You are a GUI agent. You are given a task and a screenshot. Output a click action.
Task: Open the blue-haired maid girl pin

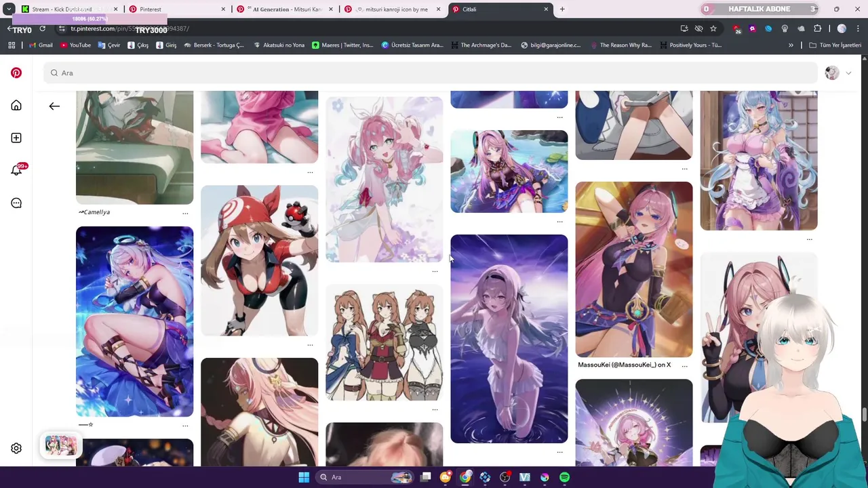(x=758, y=160)
